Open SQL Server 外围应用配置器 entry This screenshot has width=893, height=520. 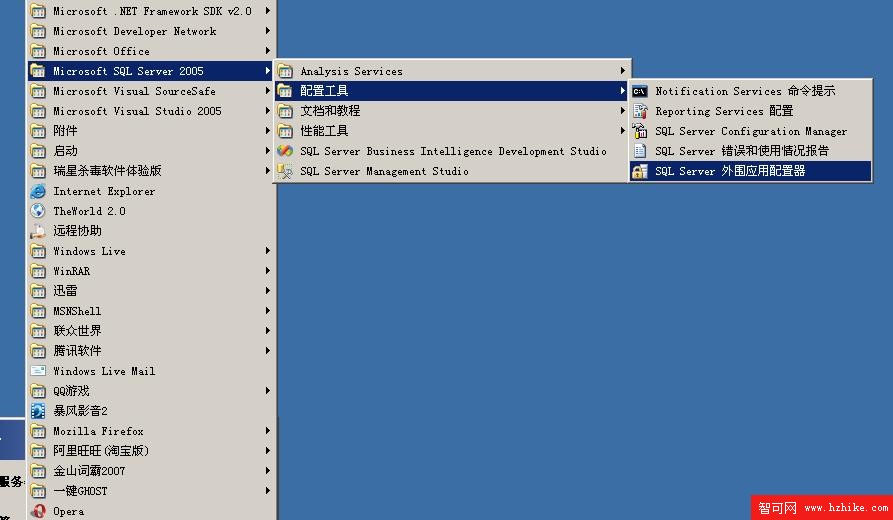(751, 171)
